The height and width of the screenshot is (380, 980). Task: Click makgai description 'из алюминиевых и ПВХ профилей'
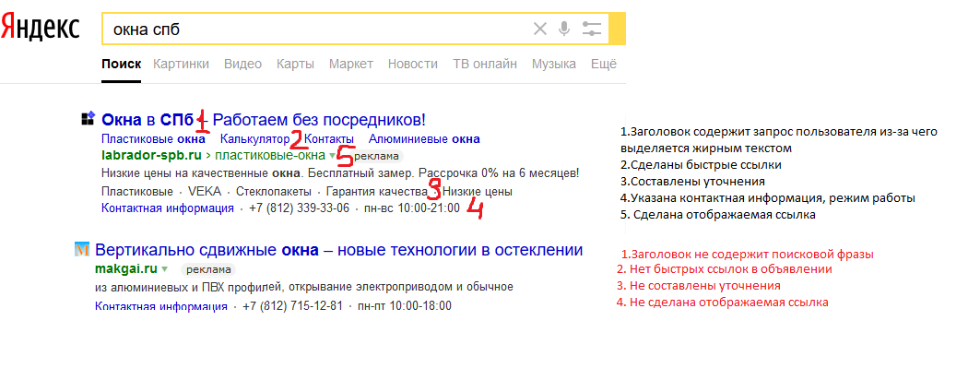[x=303, y=287]
